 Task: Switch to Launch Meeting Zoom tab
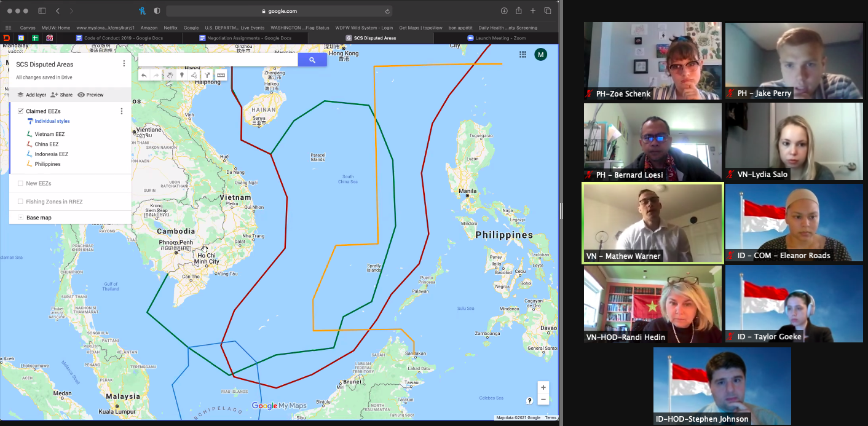click(x=496, y=37)
